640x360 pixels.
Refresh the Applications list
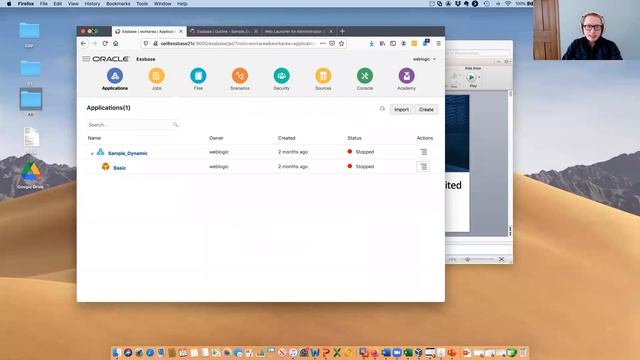[x=382, y=109]
